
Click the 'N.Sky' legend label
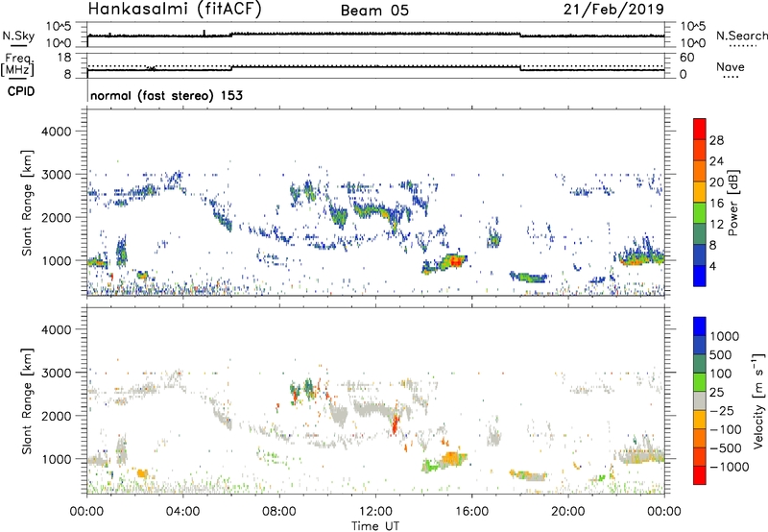[18, 36]
